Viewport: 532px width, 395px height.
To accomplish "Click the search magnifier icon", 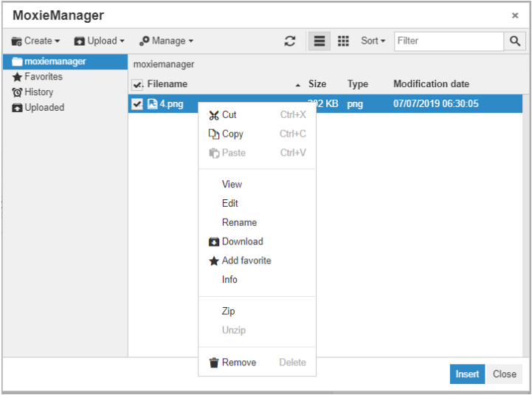I will click(515, 41).
